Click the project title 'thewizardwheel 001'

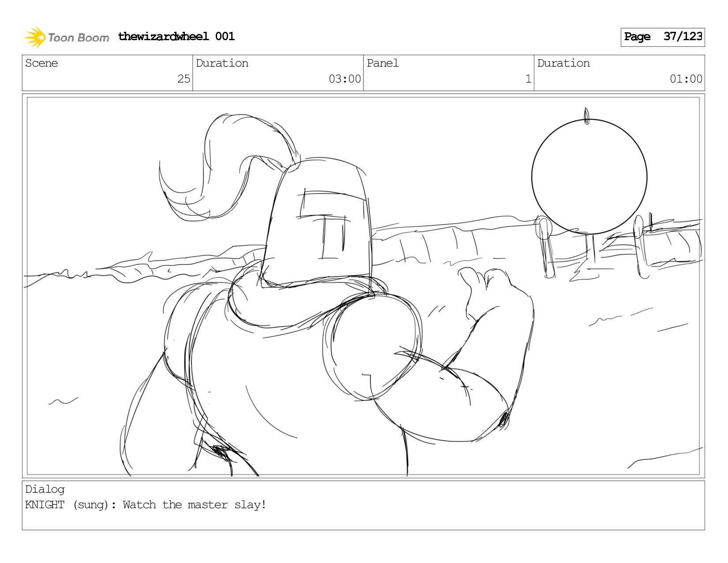pos(176,36)
